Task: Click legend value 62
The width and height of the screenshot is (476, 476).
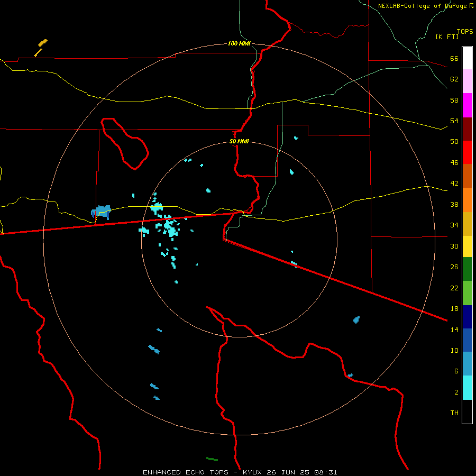Action: pos(454,79)
